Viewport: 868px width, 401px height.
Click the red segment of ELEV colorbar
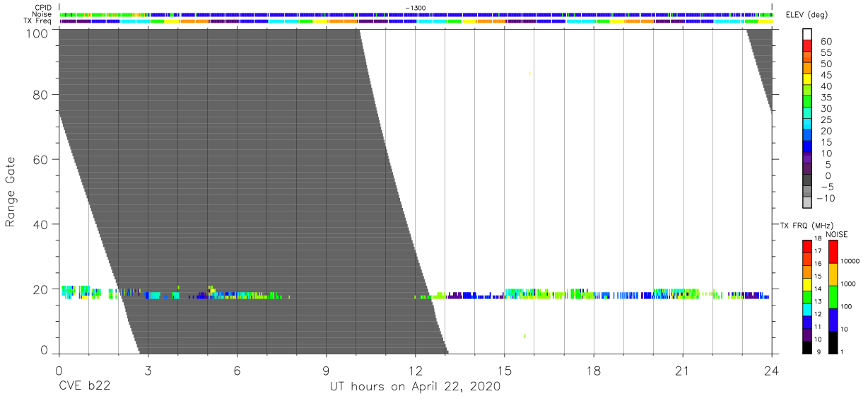808,47
